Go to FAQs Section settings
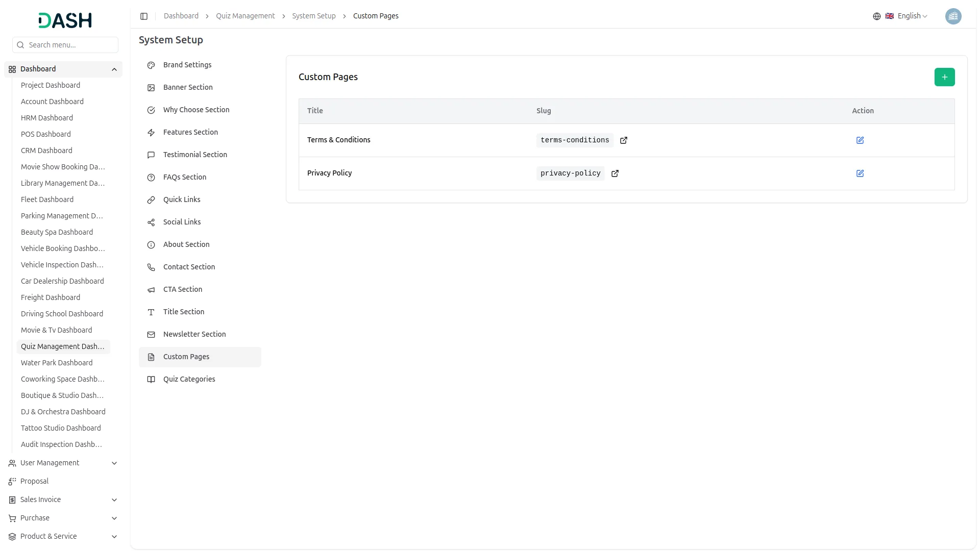Screen dimensions: 980x551 click(185, 177)
